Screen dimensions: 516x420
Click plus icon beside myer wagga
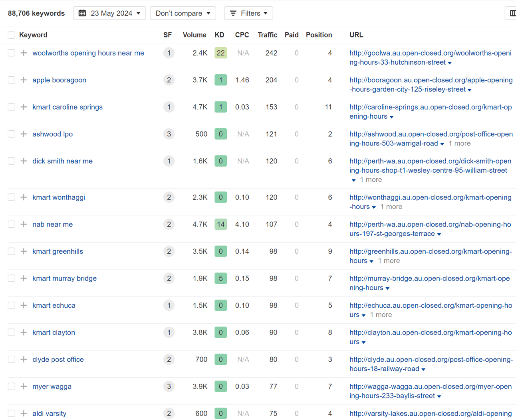pos(24,386)
